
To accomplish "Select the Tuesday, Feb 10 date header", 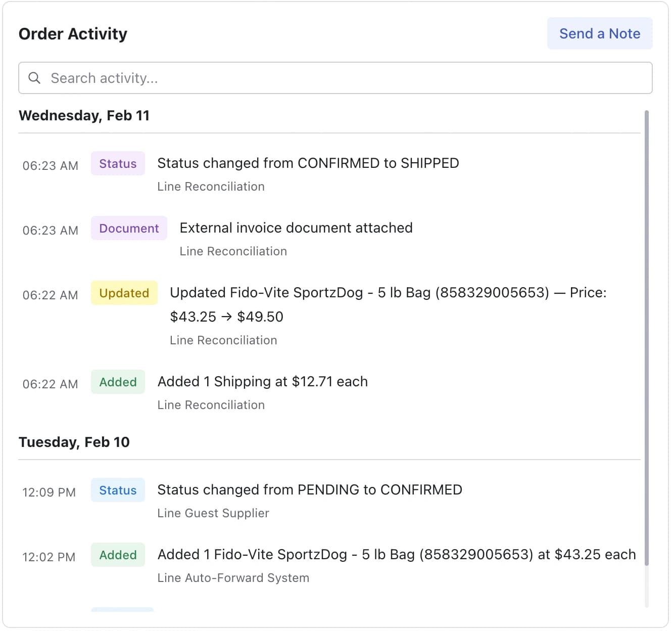I will pyautogui.click(x=74, y=442).
